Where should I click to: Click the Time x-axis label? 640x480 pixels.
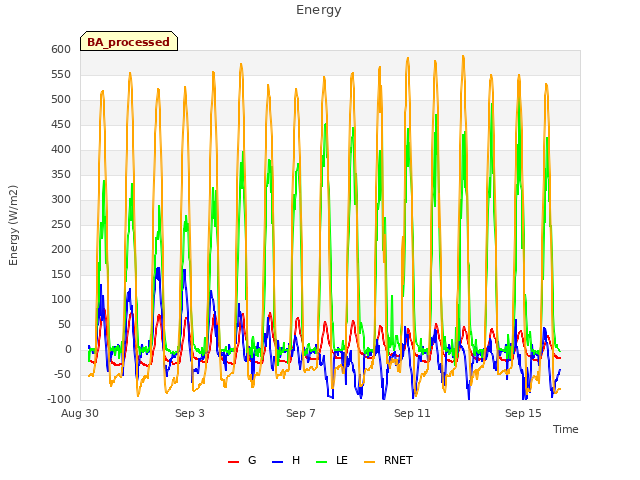566,429
